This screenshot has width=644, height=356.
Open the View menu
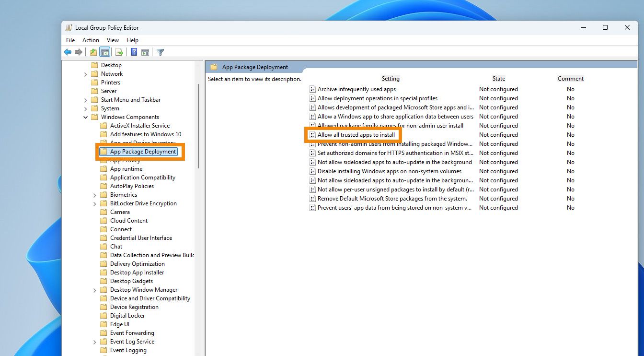coord(113,40)
